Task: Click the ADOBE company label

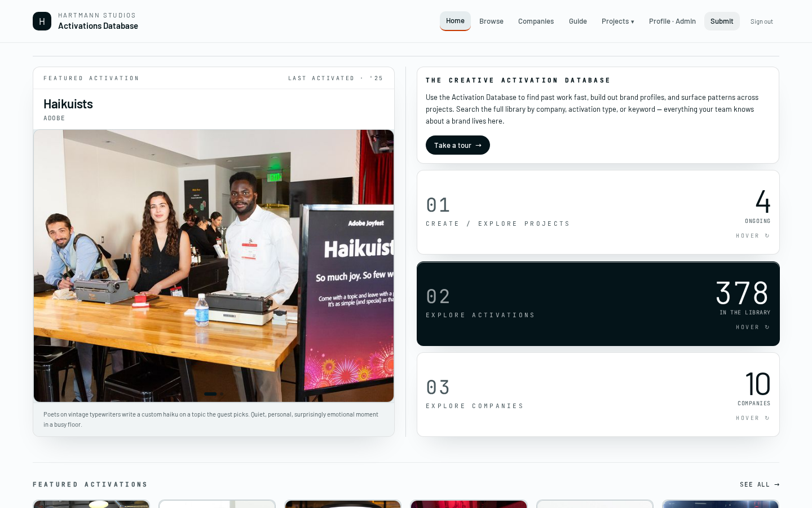Action: (x=54, y=118)
